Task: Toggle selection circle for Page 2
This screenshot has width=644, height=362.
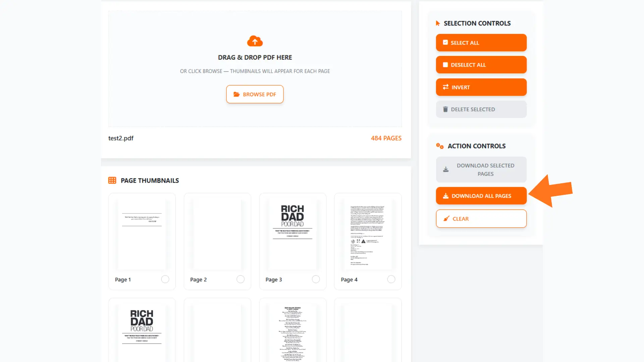Action: point(240,279)
